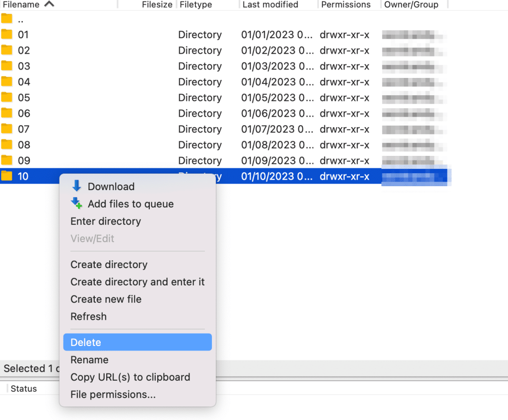
Task: Click the Permissions column header
Action: [346, 4]
